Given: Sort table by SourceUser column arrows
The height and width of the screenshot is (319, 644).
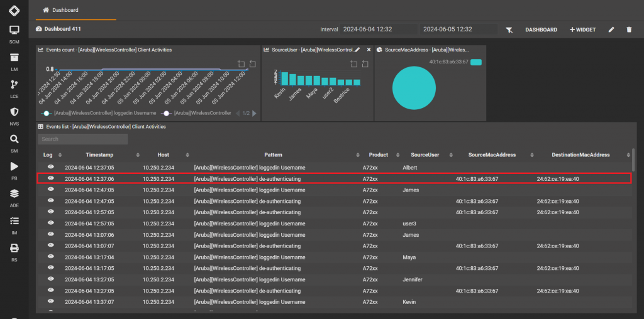Looking at the screenshot, I should coord(451,155).
